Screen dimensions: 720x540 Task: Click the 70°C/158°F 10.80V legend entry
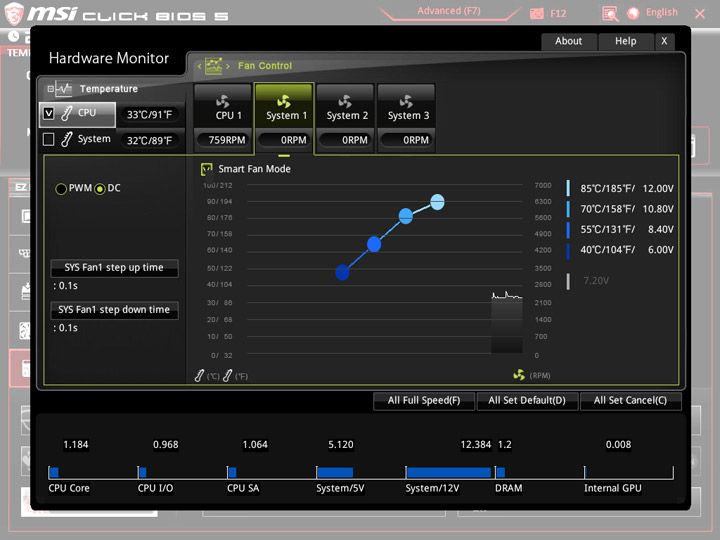point(620,209)
